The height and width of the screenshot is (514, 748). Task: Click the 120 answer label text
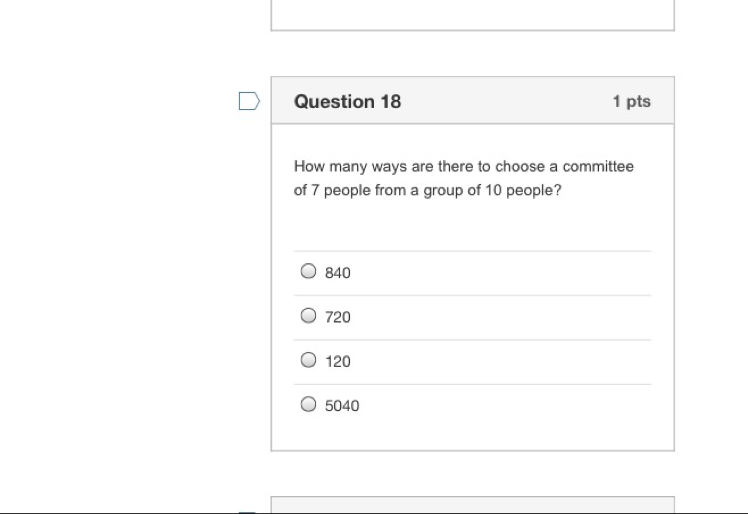click(338, 361)
